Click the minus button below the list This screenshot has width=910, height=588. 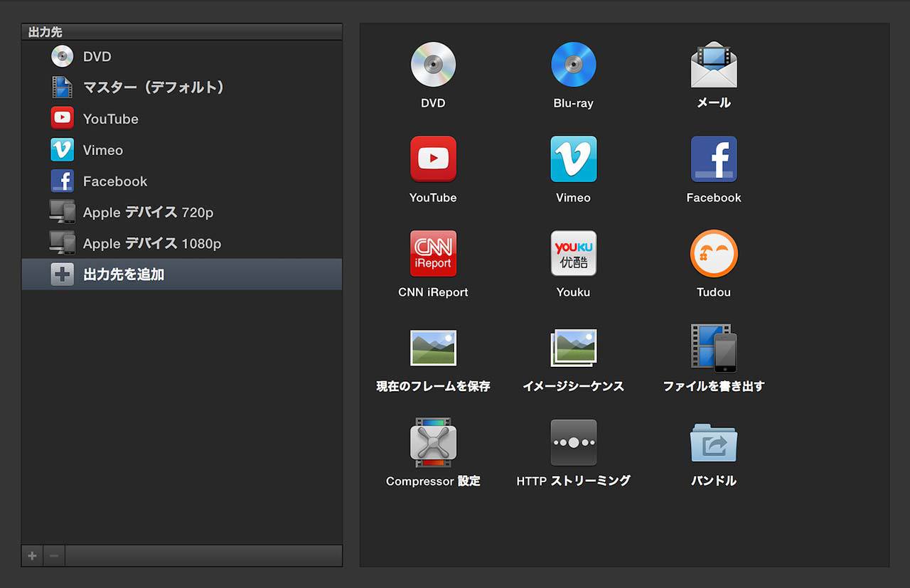[54, 556]
